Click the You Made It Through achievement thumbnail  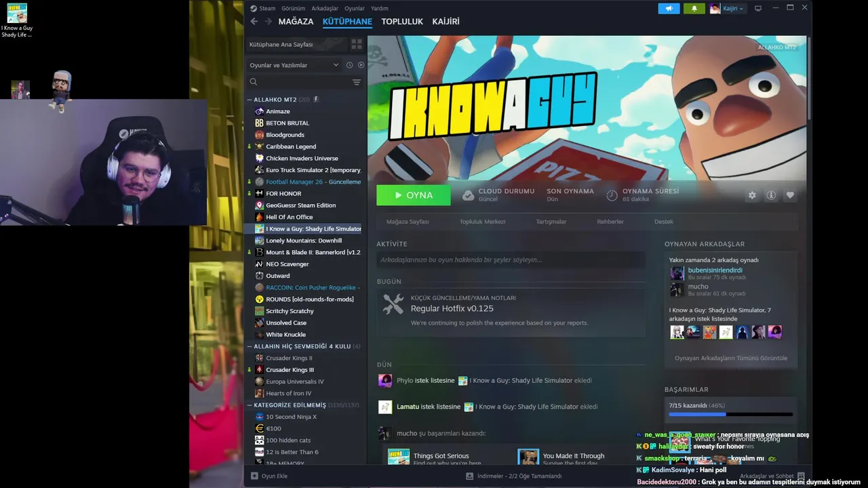[x=528, y=456]
